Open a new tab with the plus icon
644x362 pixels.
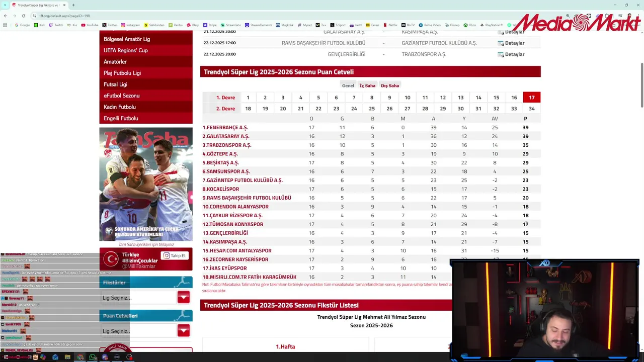click(x=73, y=5)
